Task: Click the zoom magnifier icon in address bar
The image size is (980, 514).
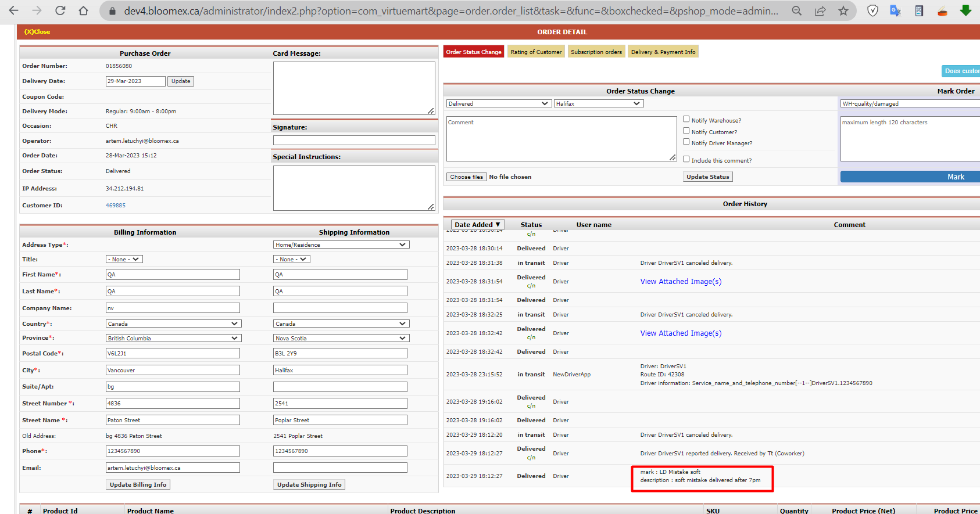Action: click(x=797, y=10)
